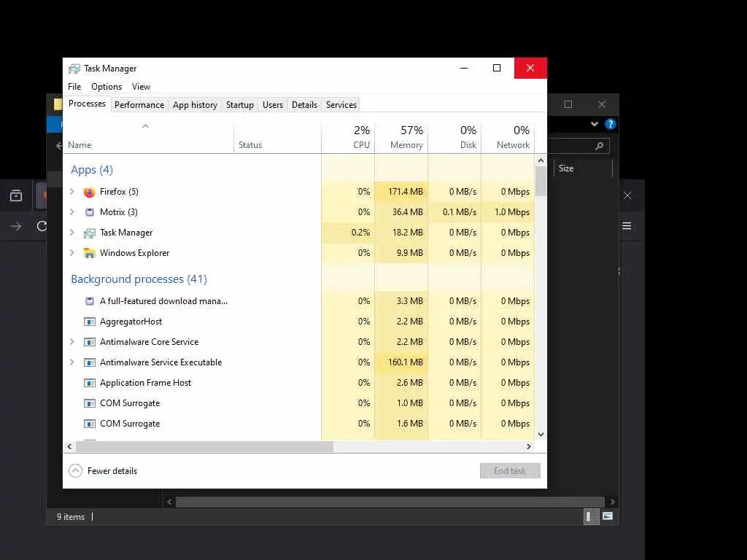The width and height of the screenshot is (747, 560).
Task: Click the horizontal scrollbar thumb in Task Manager
Action: (205, 447)
